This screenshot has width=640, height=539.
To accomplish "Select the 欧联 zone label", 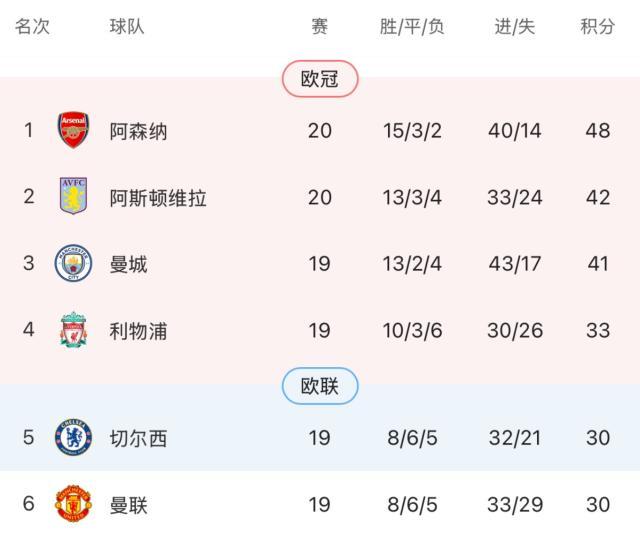I will click(x=320, y=386).
